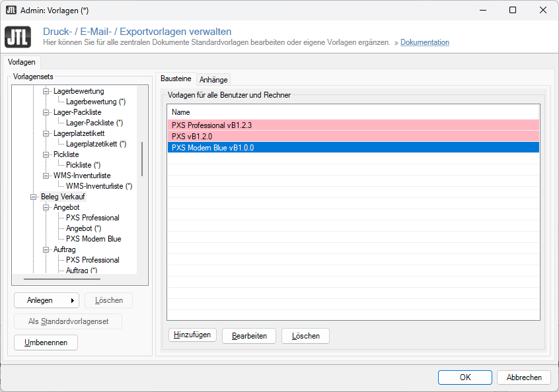Collapse the Pickliste tree node
Viewport: 559px width, 392px height.
[46, 154]
